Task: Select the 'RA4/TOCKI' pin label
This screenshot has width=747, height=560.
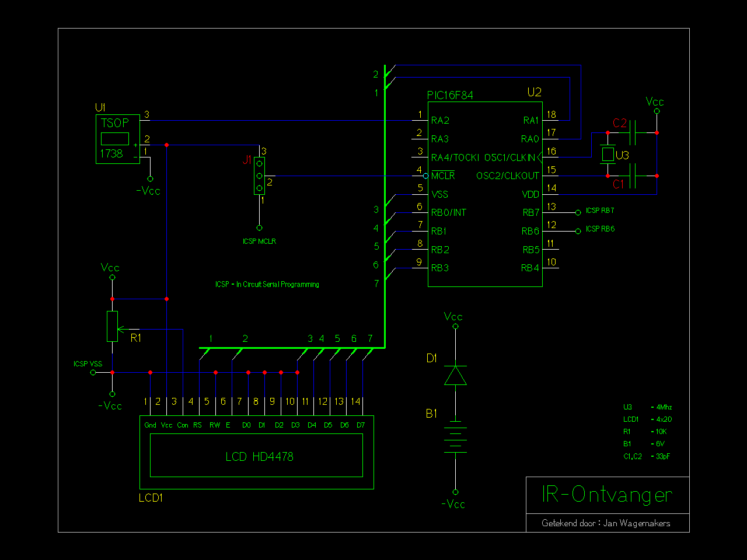Action: (x=455, y=157)
